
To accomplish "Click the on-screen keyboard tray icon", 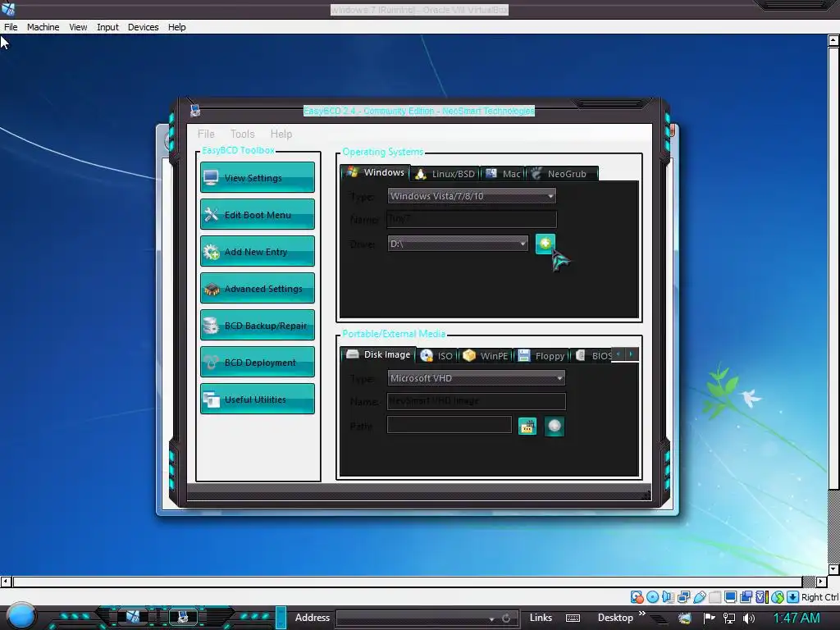I will 573,619.
